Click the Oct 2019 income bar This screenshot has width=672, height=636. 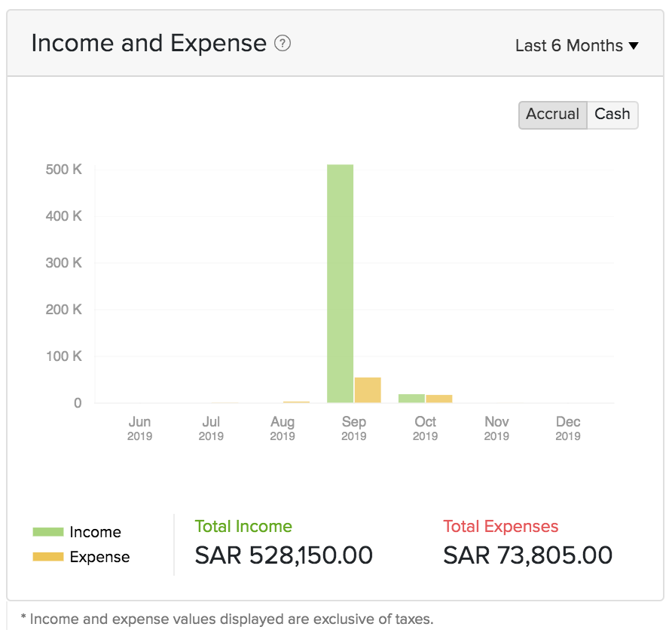tap(411, 398)
